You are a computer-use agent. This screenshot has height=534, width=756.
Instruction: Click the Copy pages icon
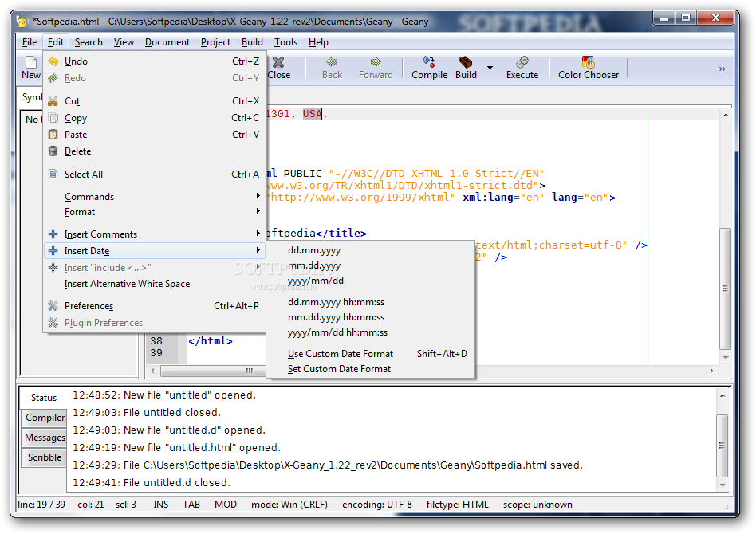(x=53, y=118)
